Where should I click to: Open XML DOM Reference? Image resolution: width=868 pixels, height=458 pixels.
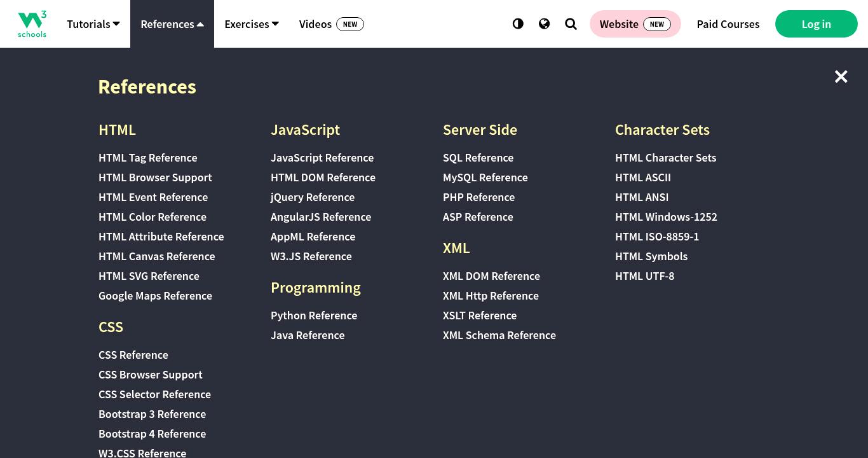[x=491, y=276]
